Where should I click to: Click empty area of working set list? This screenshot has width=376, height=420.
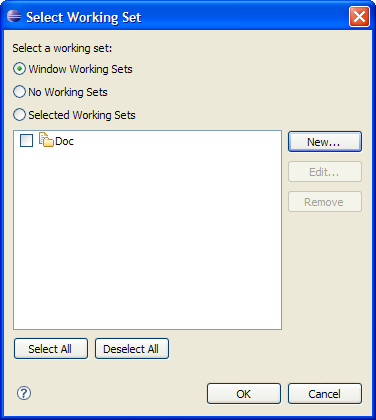click(147, 240)
